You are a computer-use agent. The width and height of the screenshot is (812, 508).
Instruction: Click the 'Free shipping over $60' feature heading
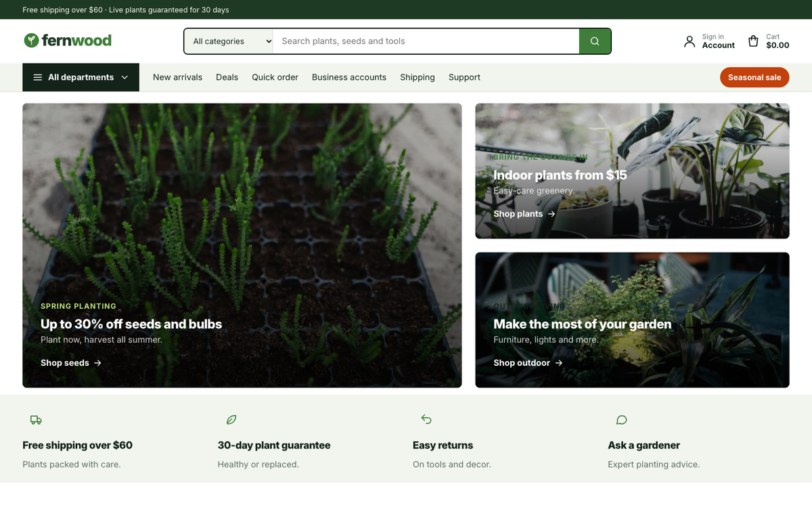77,446
